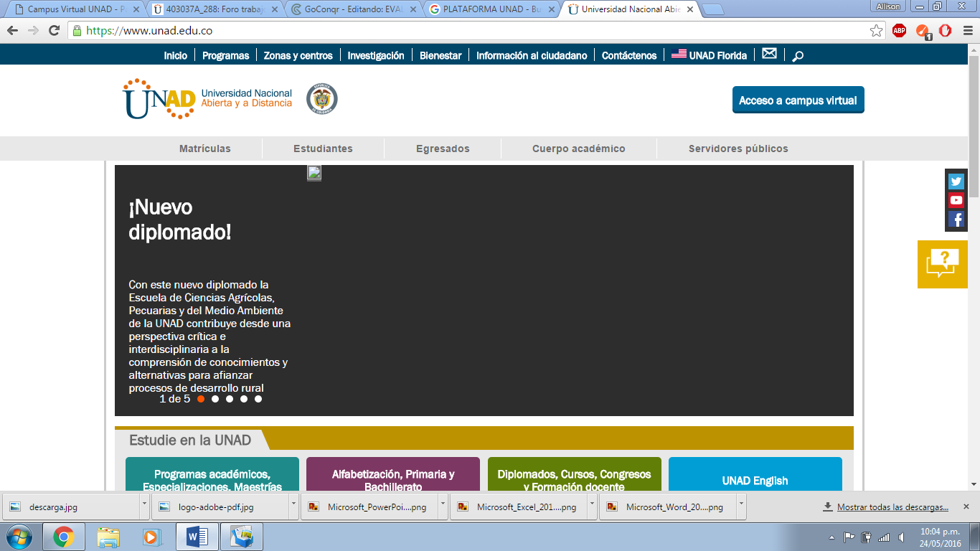980x551 pixels.
Task: Open the Windows Start menu
Action: pos(18,537)
